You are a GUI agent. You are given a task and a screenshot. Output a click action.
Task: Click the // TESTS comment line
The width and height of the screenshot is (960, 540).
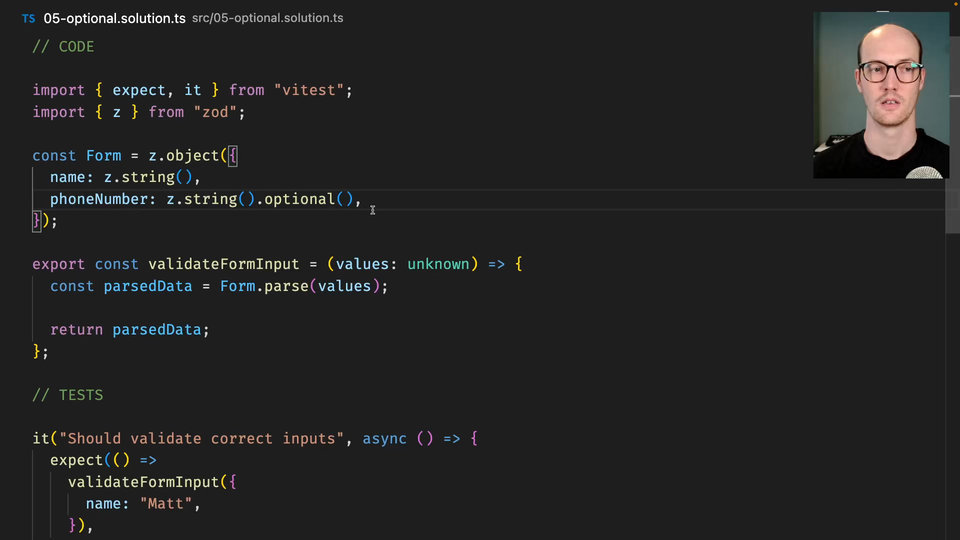[67, 395]
